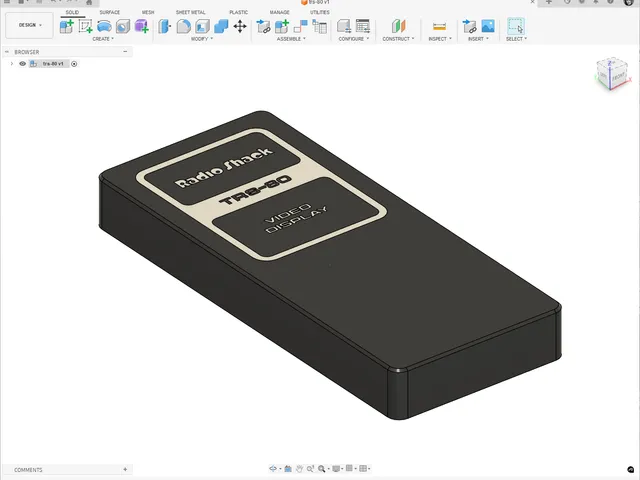Expand the trs-80 v1 tree node

[x=11, y=64]
